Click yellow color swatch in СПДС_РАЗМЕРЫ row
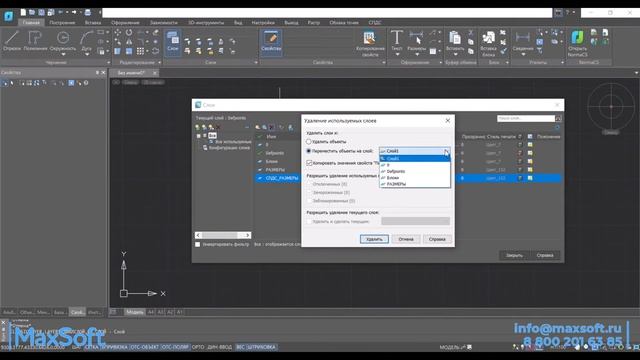The width and height of the screenshot is (640, 360). (530, 178)
